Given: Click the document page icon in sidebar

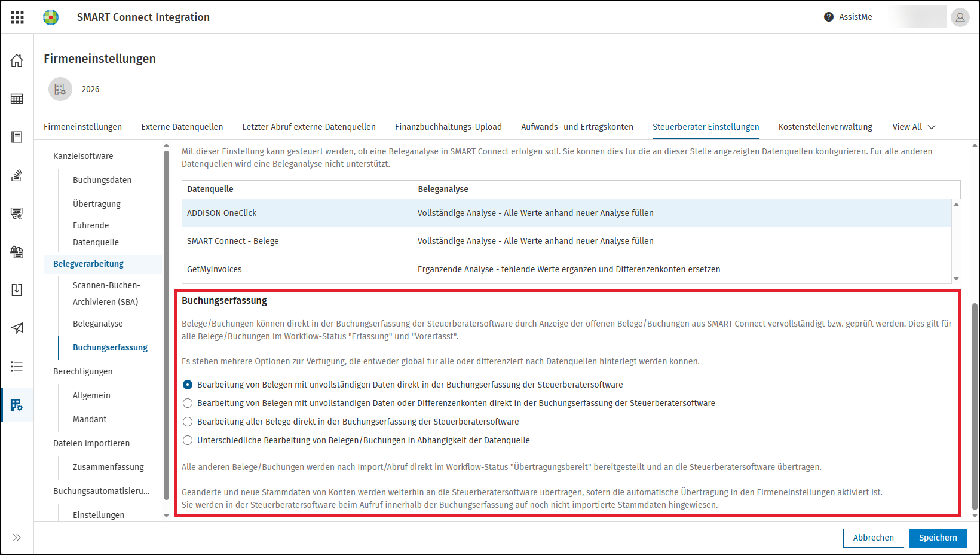Looking at the screenshot, I should click(x=17, y=137).
